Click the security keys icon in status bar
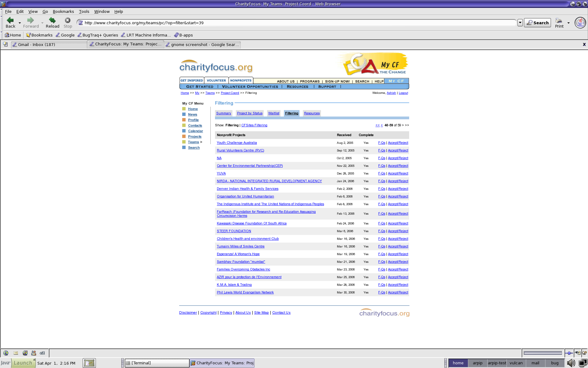Image resolution: width=588 pixels, height=368 pixels. 584,353
